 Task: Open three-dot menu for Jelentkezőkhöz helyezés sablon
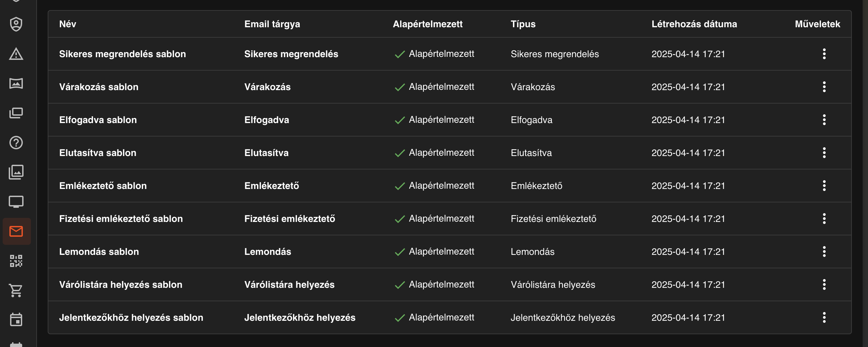click(x=824, y=317)
